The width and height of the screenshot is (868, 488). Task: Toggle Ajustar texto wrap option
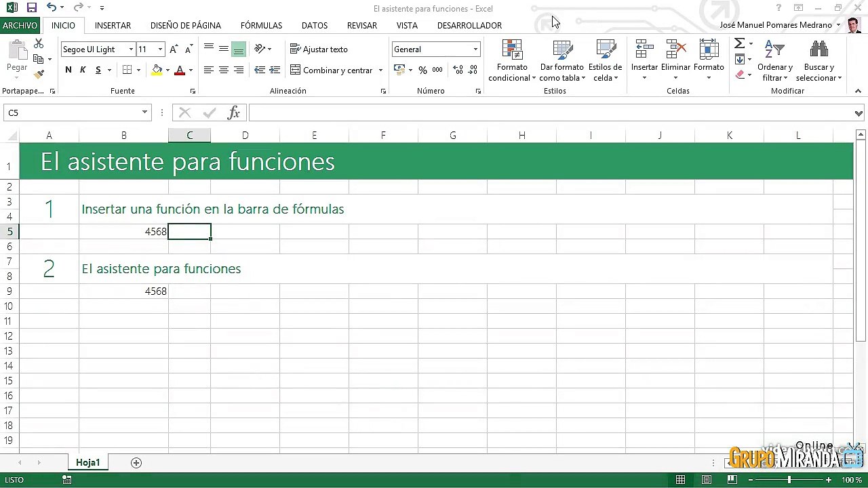tap(319, 49)
